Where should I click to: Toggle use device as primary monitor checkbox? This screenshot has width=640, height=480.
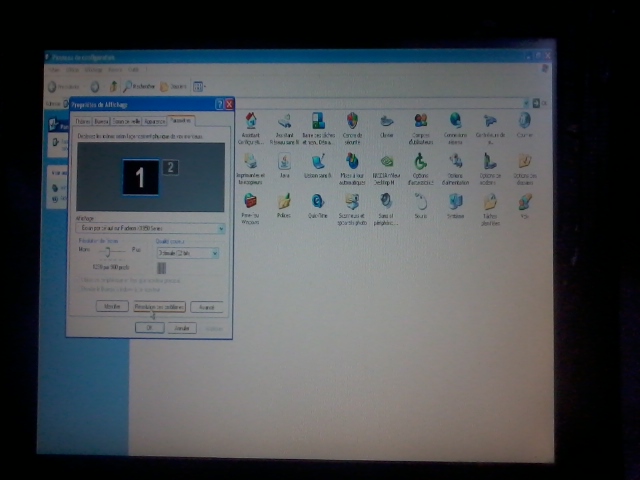pos(80,280)
